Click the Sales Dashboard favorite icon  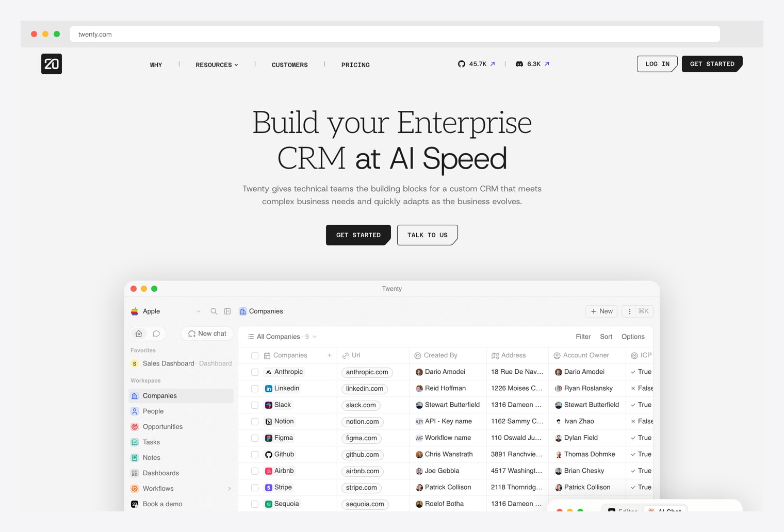[x=135, y=363]
